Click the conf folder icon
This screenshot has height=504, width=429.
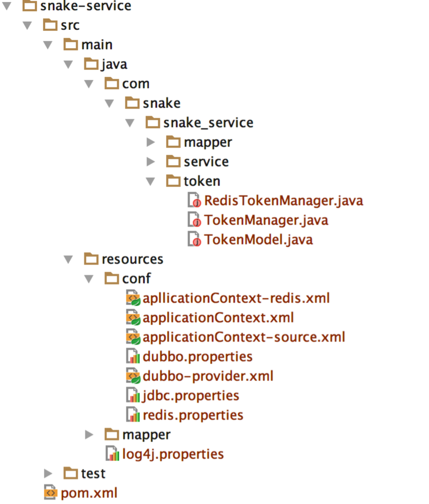(x=112, y=278)
